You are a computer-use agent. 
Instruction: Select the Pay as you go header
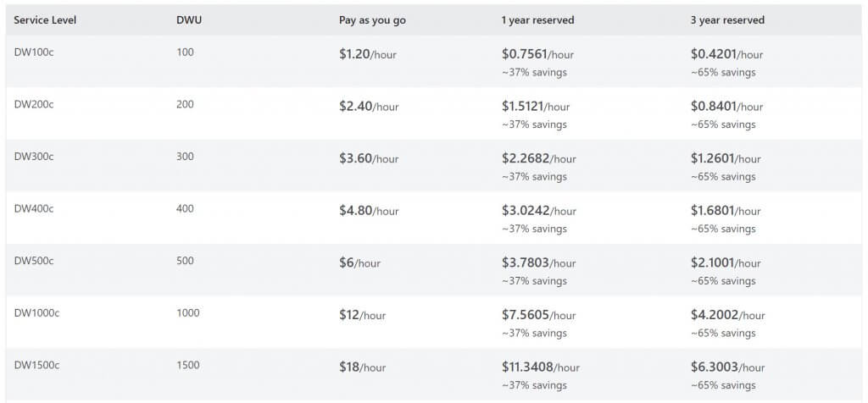pyautogui.click(x=372, y=19)
